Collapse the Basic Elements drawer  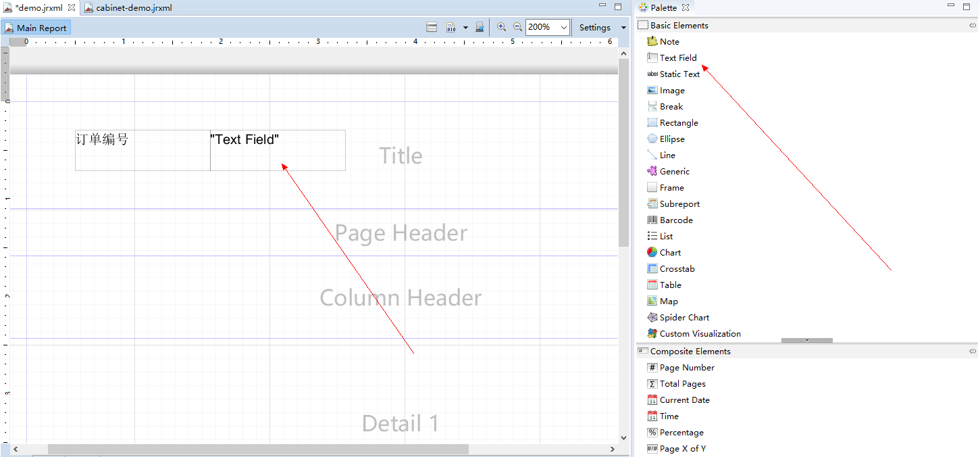[x=807, y=25]
